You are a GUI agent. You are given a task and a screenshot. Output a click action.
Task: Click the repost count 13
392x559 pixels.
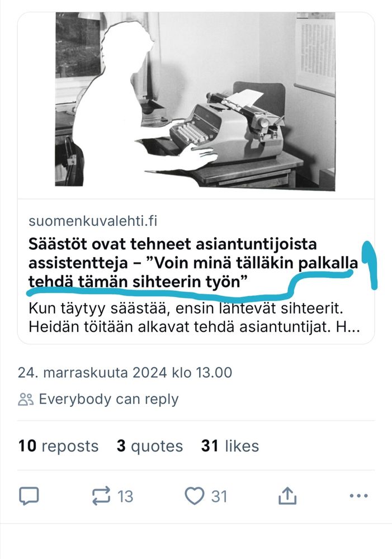(125, 496)
